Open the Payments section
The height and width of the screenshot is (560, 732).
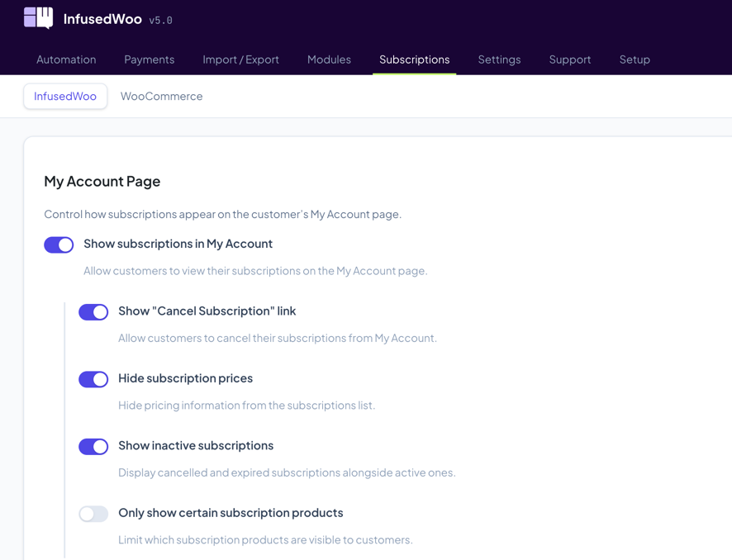(x=150, y=59)
